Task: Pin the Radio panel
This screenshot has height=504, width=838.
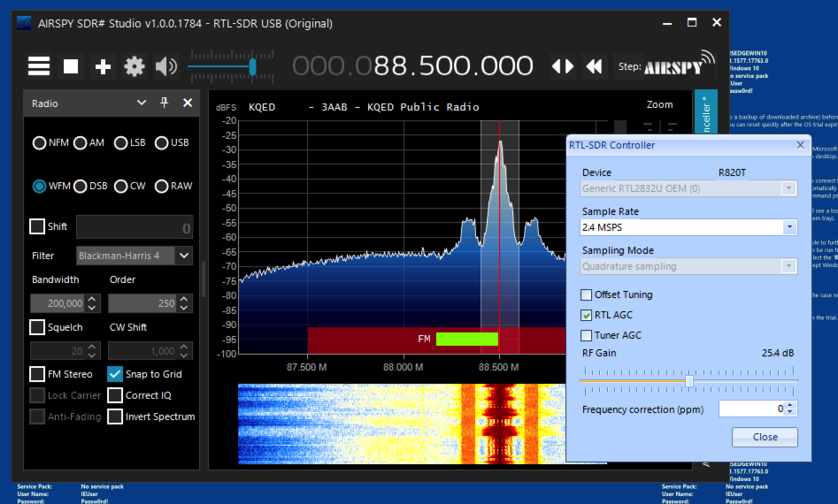Action: point(164,103)
